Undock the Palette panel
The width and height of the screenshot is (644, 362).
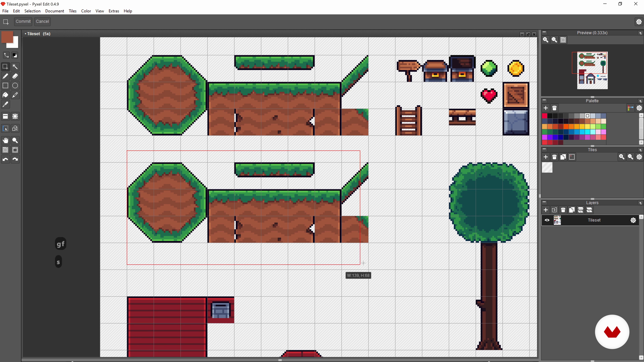click(640, 101)
